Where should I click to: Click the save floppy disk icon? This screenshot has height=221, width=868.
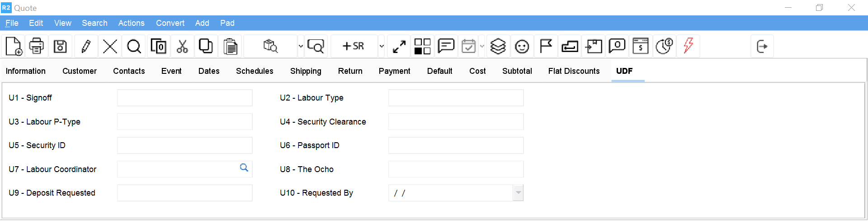coord(60,46)
